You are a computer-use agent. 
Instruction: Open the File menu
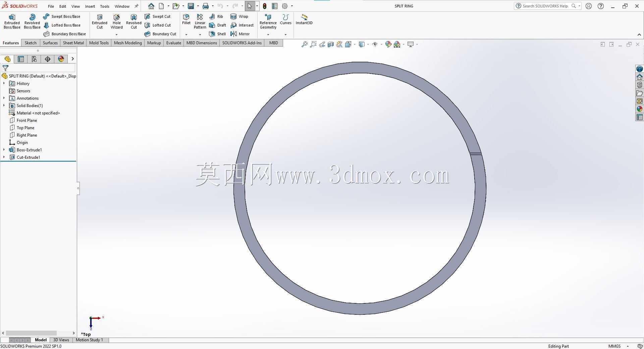(x=51, y=6)
